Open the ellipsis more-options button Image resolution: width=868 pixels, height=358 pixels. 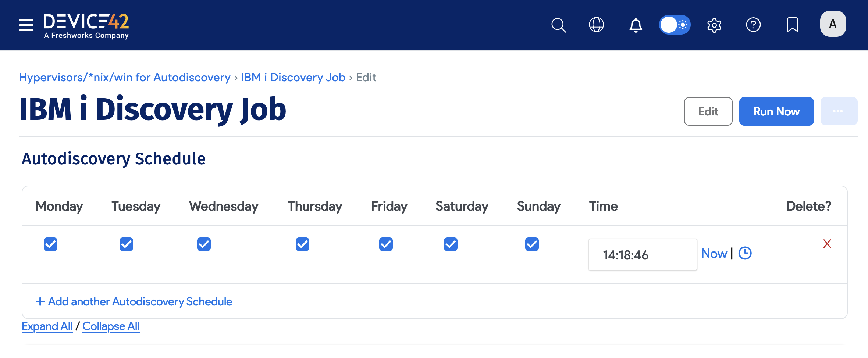point(839,111)
